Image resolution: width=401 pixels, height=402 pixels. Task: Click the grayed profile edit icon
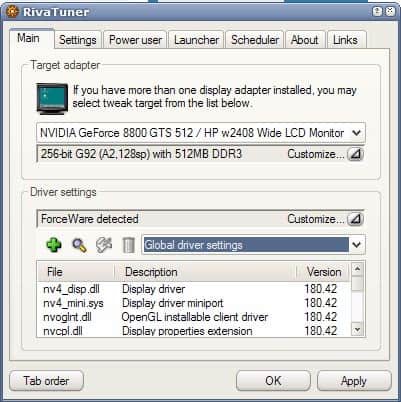104,245
